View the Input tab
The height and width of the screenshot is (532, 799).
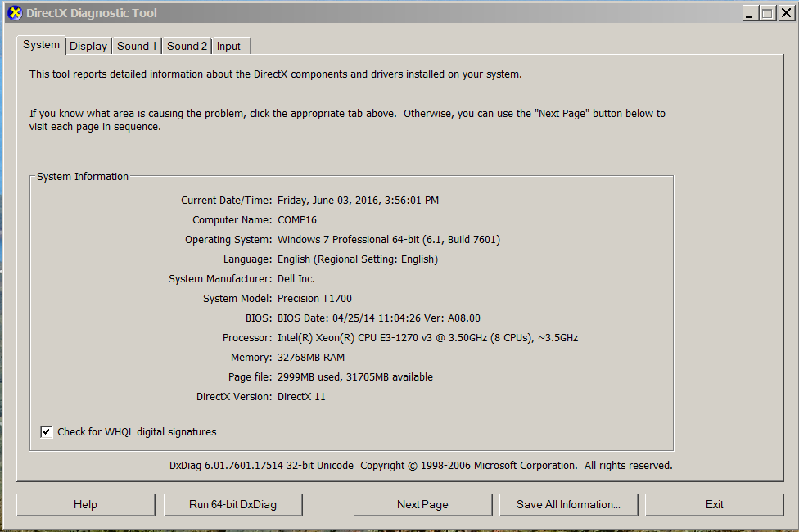[230, 46]
